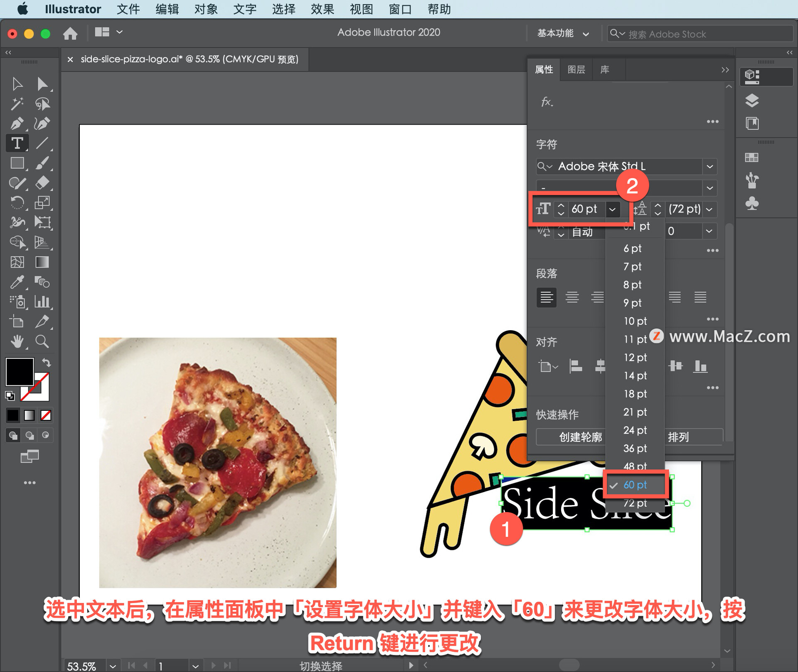
Task: Pick the Free Transform tool
Action: click(42, 223)
